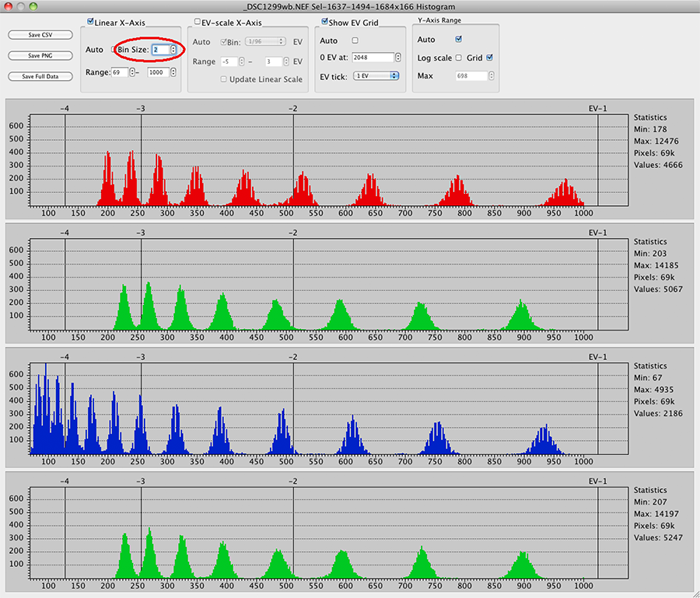Select the 'Values: 5247' statistic
The height and width of the screenshot is (598, 700).
pyautogui.click(x=658, y=538)
